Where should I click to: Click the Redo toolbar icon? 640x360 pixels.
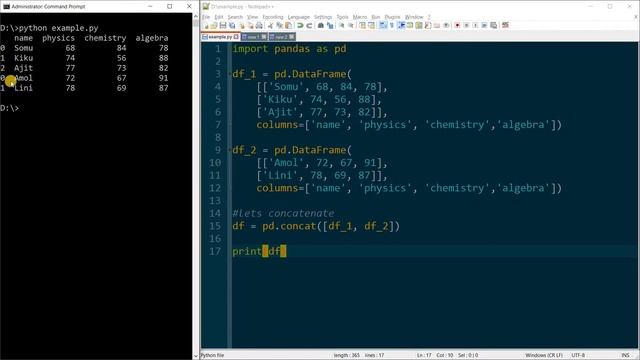click(309, 25)
